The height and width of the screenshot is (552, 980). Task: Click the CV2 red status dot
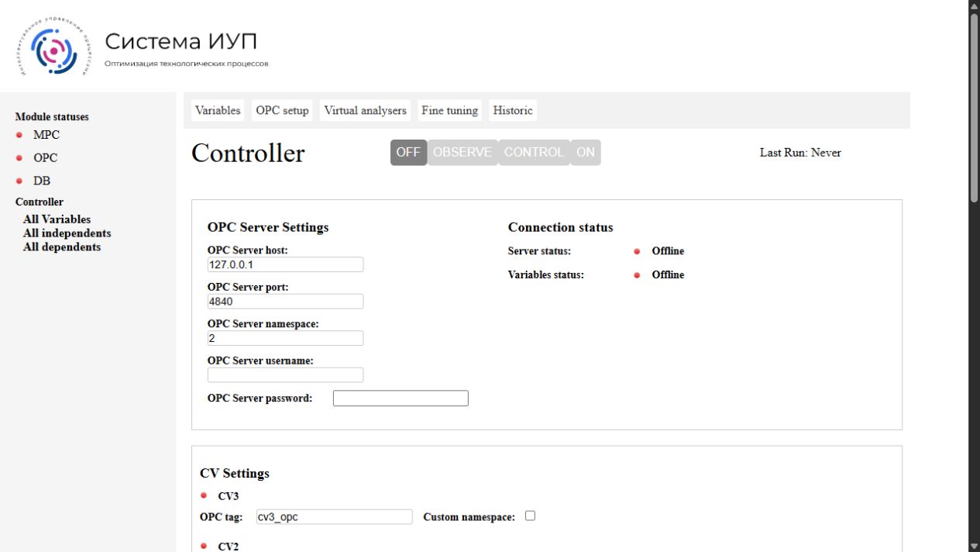point(204,546)
